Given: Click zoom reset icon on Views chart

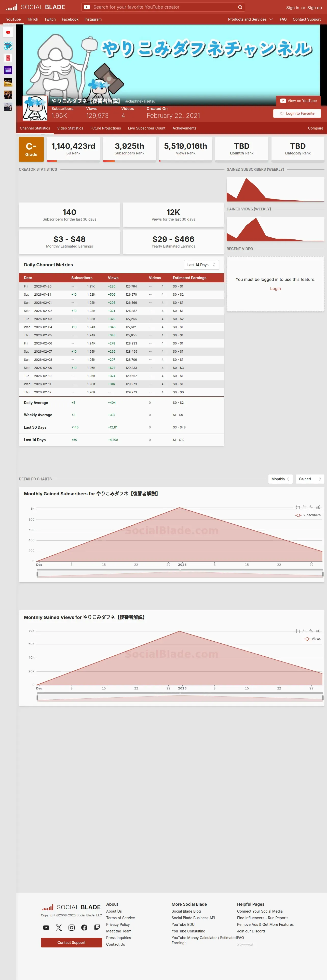Looking at the screenshot, I should click(x=304, y=631).
